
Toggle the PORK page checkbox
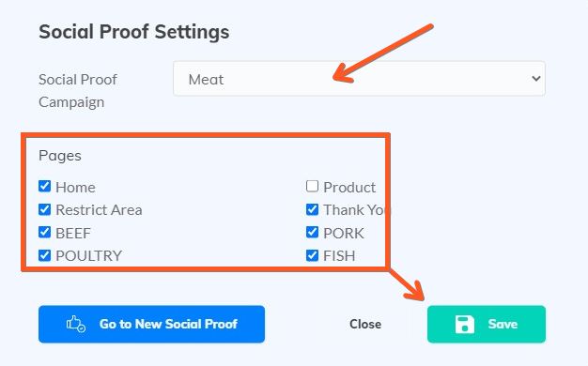point(312,232)
